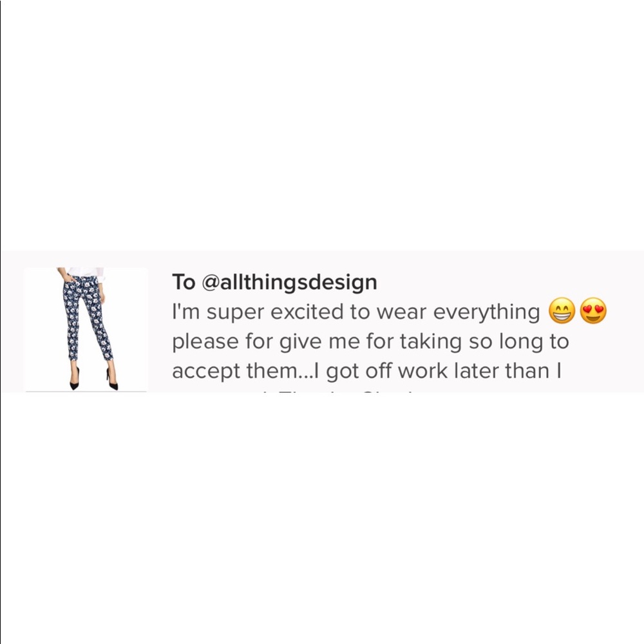This screenshot has height=644, width=644.
Task: Select the line 'I'm super excited to wear everything'
Action: [355, 312]
